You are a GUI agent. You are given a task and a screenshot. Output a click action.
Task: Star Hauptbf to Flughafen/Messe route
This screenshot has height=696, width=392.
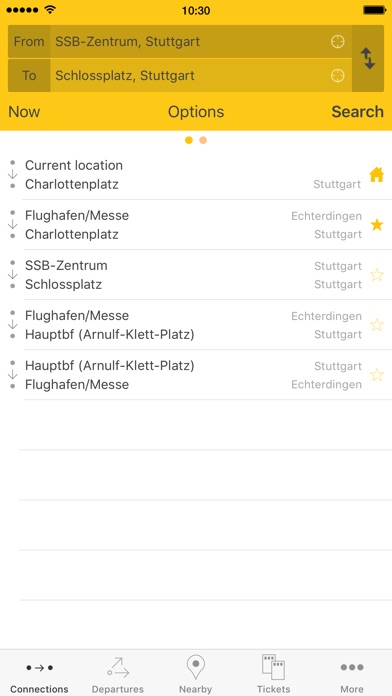point(377,375)
